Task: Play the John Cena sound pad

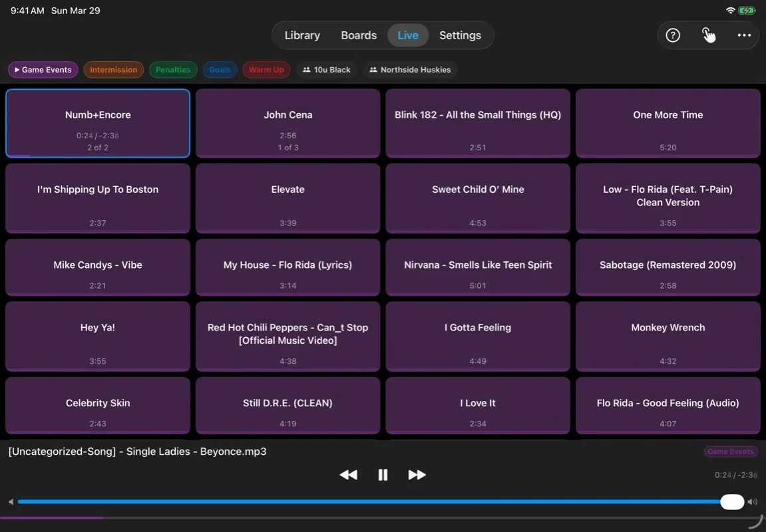Action: tap(287, 123)
